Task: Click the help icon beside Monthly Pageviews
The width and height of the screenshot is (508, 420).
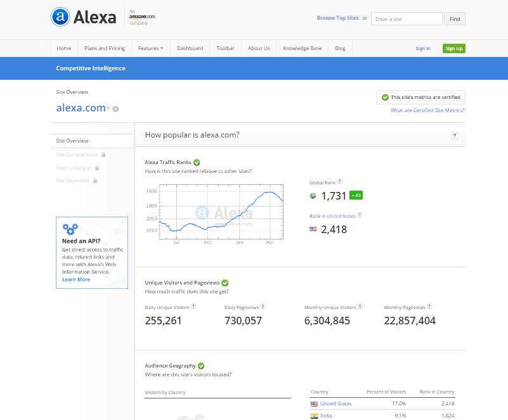Action: point(429,306)
